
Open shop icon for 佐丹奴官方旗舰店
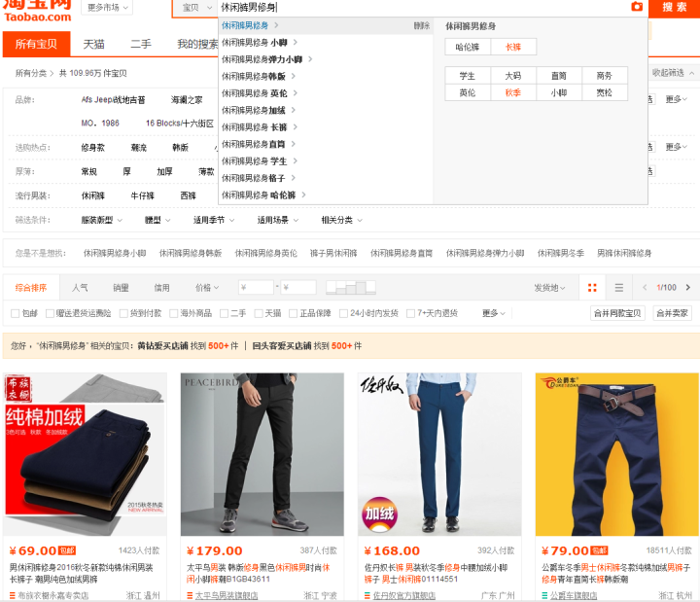pyautogui.click(x=367, y=595)
